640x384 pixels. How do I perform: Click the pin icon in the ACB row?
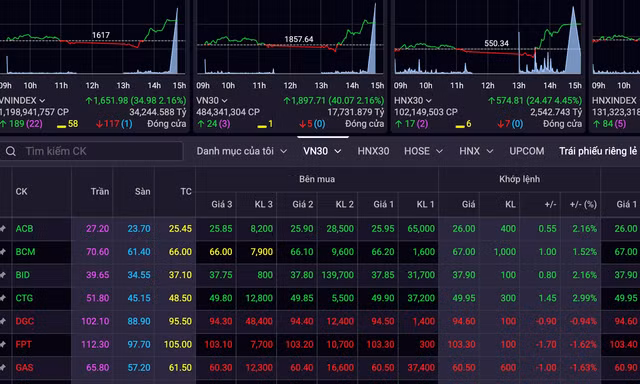pyautogui.click(x=3, y=229)
